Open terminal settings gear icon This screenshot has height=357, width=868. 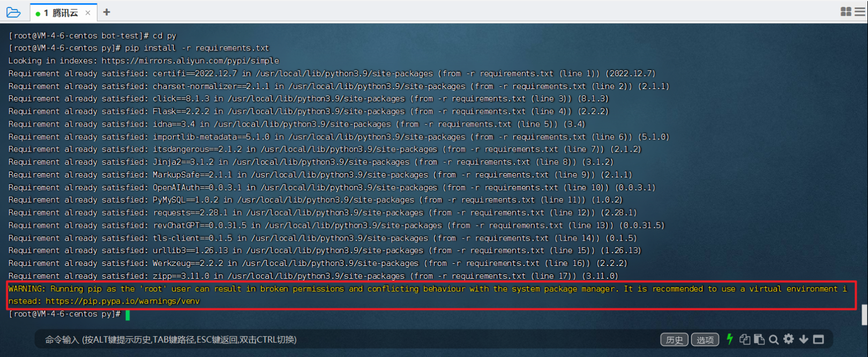click(789, 339)
